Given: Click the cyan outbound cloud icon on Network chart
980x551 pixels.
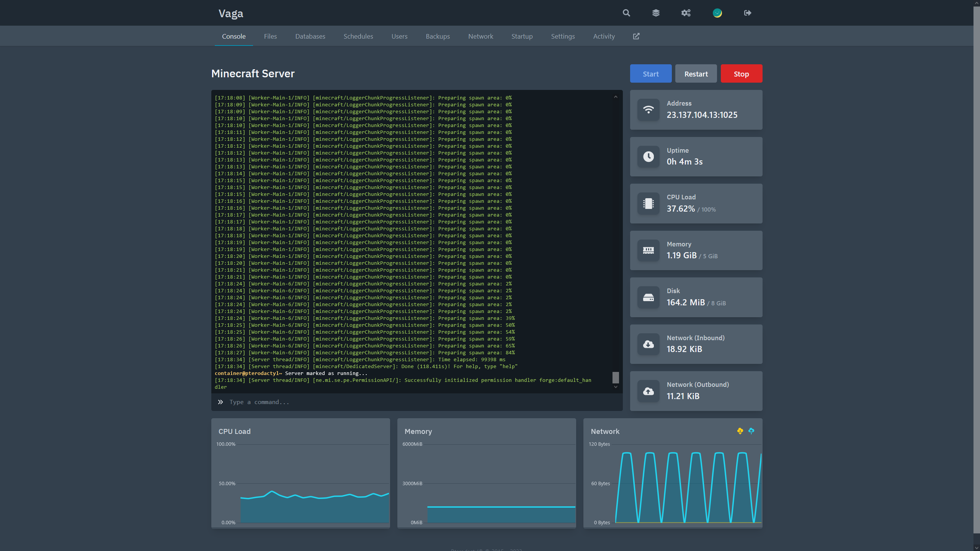Looking at the screenshot, I should pyautogui.click(x=751, y=431).
